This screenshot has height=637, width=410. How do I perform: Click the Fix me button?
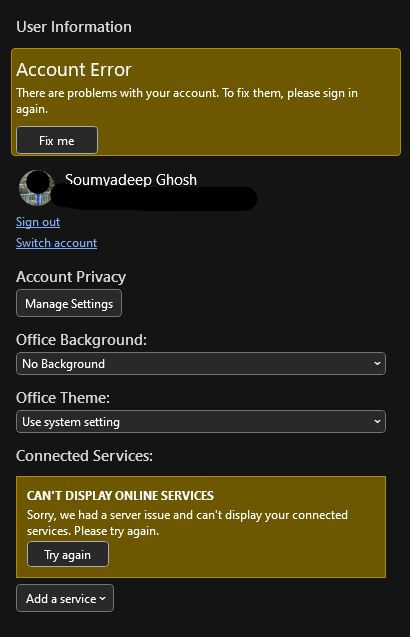click(57, 141)
